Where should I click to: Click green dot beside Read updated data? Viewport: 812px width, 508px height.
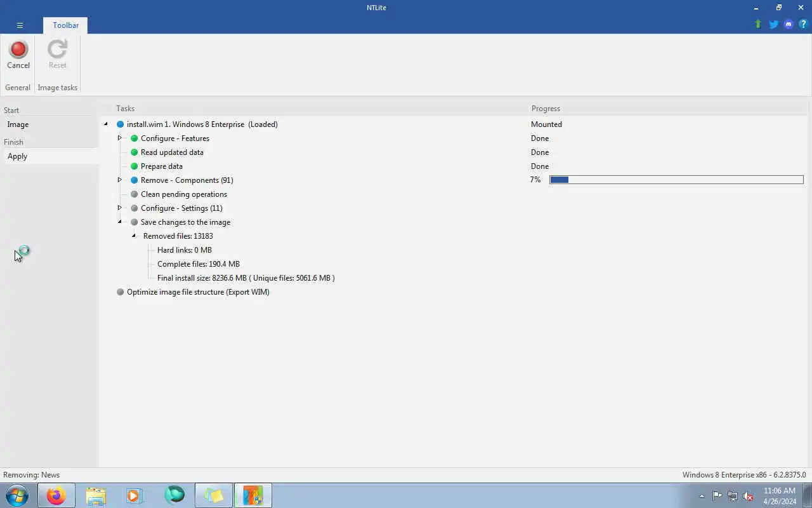(134, 152)
